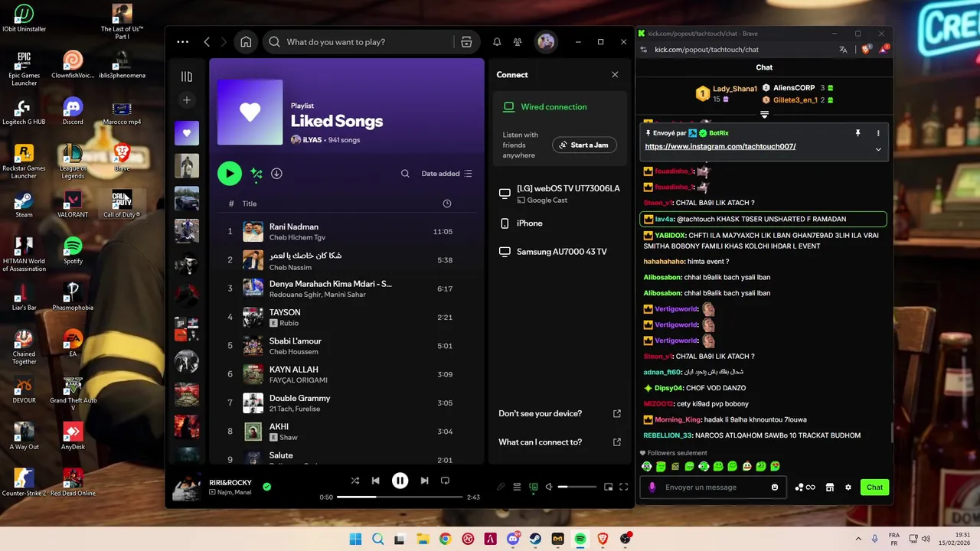Sort tracks by duration clock icon

447,204
